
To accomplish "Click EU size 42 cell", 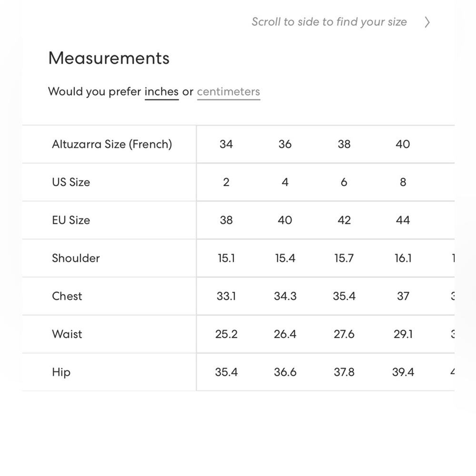I will 344,220.
